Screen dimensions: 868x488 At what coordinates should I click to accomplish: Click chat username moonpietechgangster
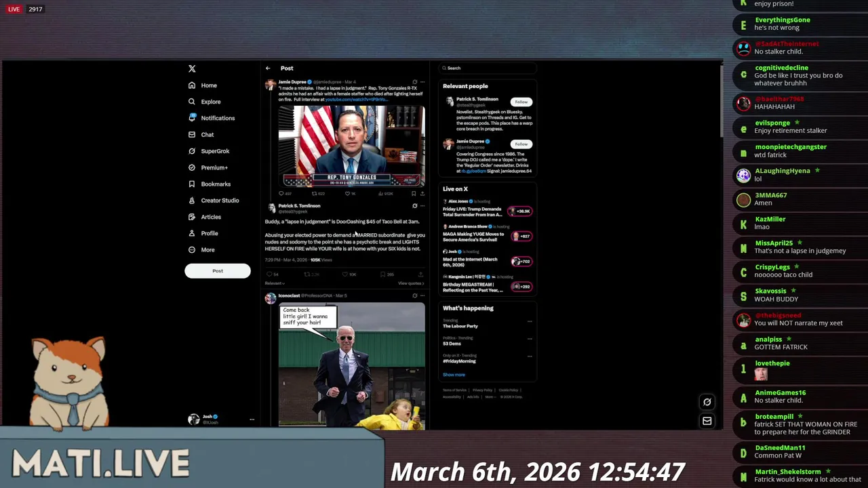791,146
